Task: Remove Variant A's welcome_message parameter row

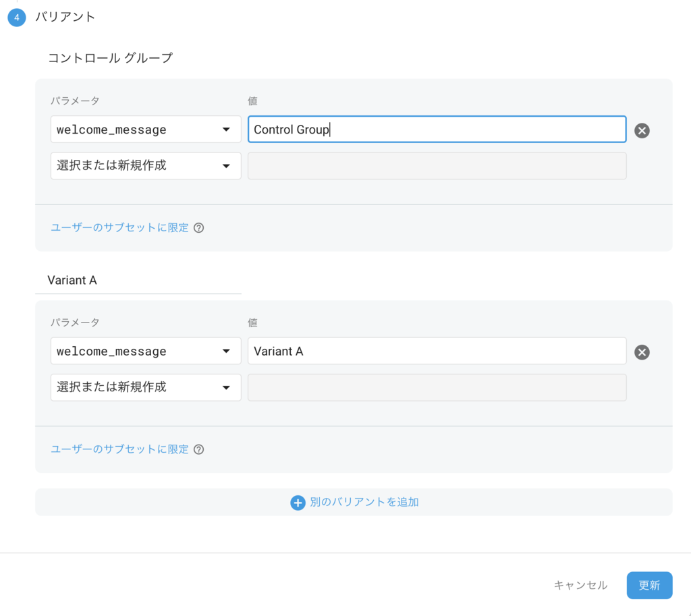Action: [642, 352]
